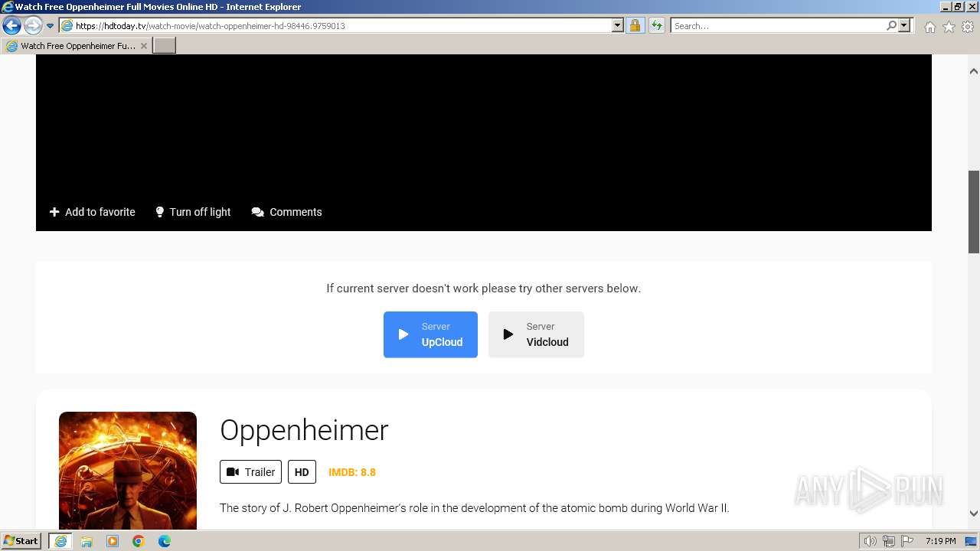The image size is (980, 551).
Task: Click the magnifier search icon
Action: [891, 26]
